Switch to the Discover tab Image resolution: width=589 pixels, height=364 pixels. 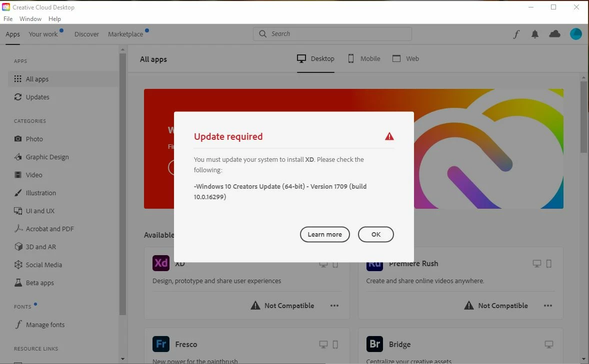(x=87, y=34)
